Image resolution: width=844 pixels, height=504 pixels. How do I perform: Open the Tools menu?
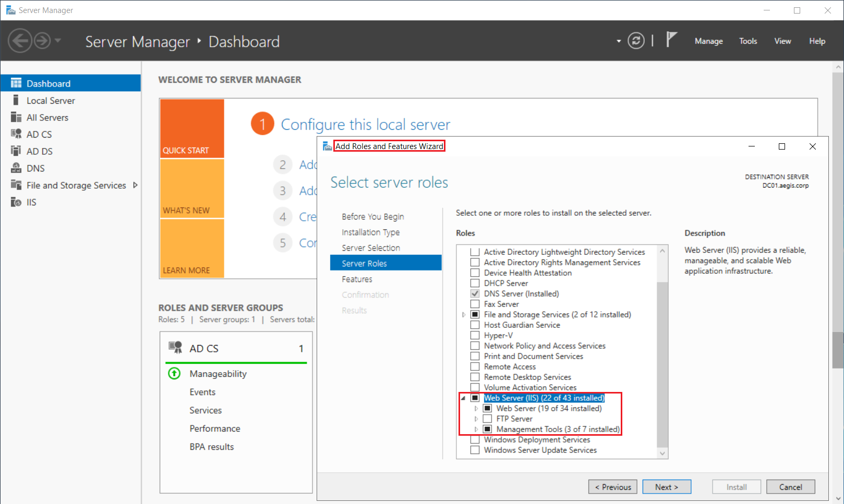click(x=748, y=41)
